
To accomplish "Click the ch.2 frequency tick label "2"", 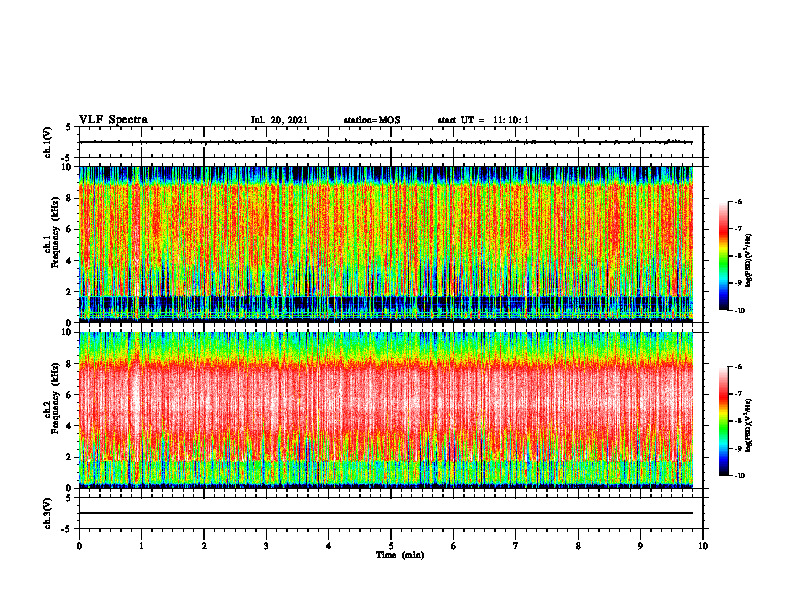I will (70, 457).
